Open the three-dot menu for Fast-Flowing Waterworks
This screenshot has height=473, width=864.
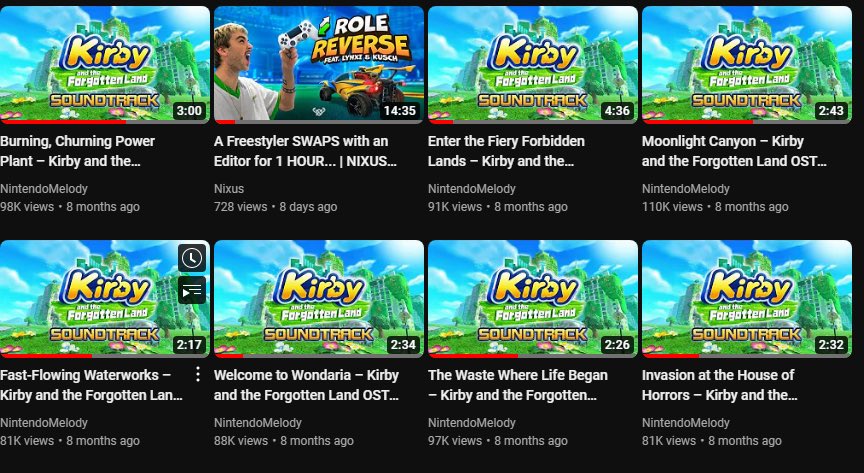pos(197,375)
